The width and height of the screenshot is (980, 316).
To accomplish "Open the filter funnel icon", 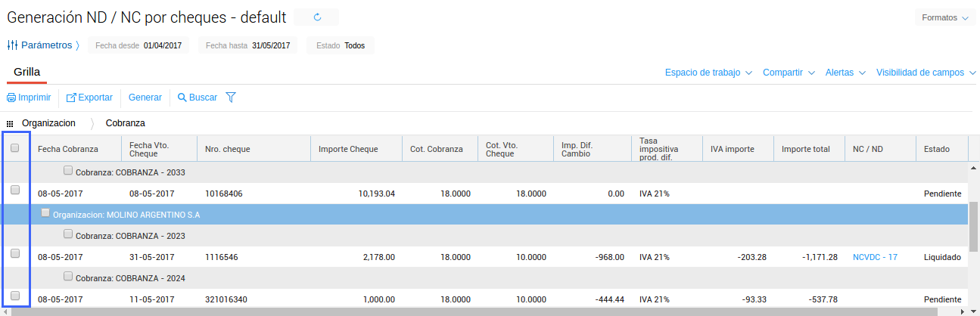I will [231, 98].
